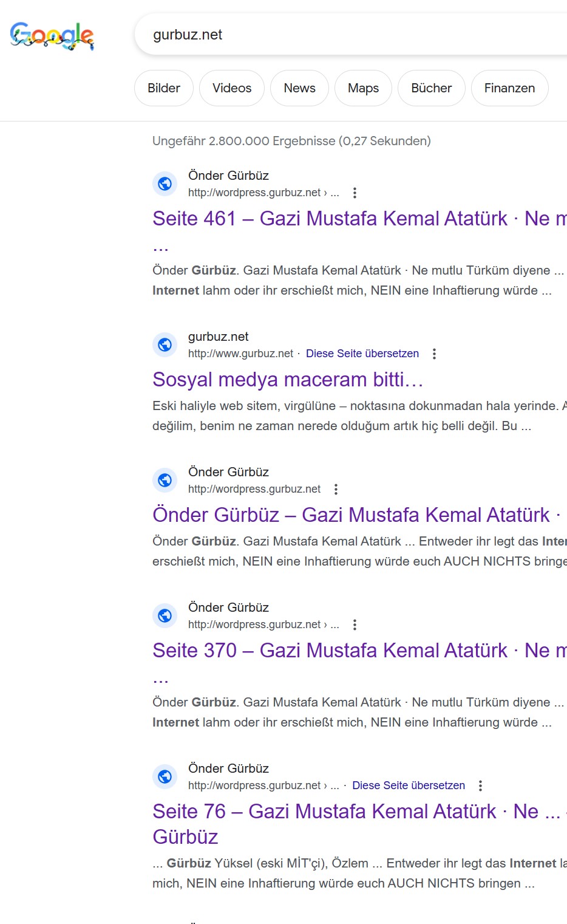Screen dimensions: 567x924
Task: Open the three-dot menu for Seite 76 result
Action: pos(480,785)
